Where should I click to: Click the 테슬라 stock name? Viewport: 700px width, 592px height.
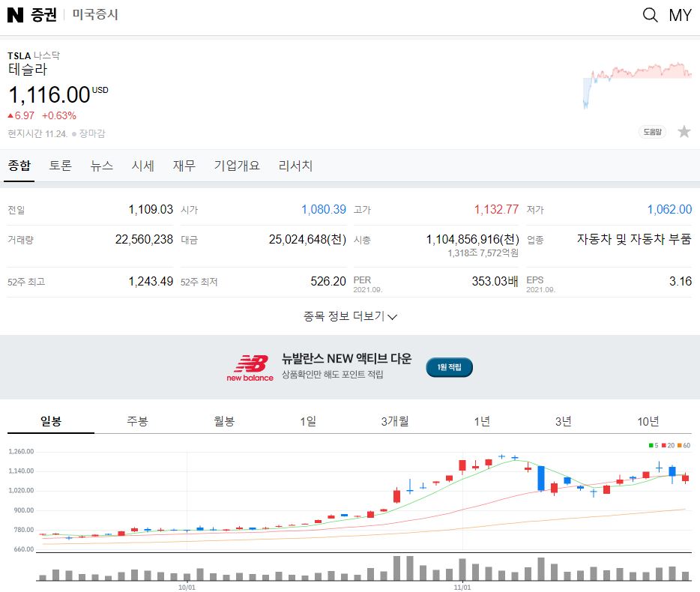[28, 69]
